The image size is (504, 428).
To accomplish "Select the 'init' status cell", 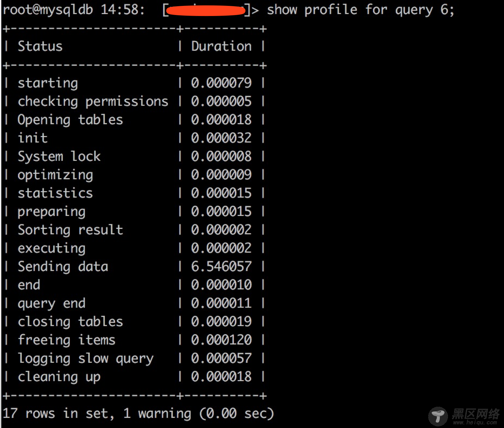I will [33, 138].
